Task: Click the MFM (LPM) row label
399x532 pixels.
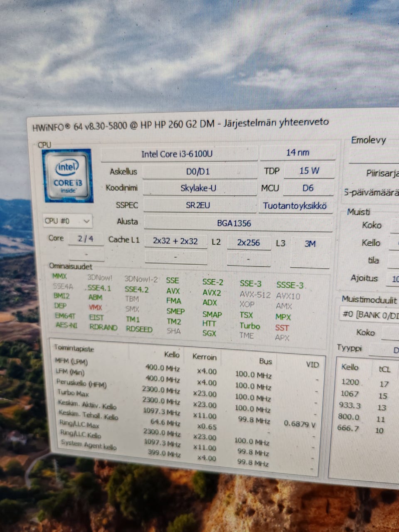Action: [71, 361]
